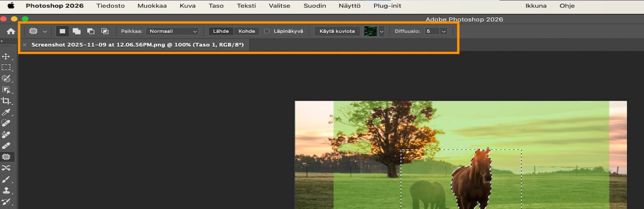Open the Näyttö menu

click(350, 6)
